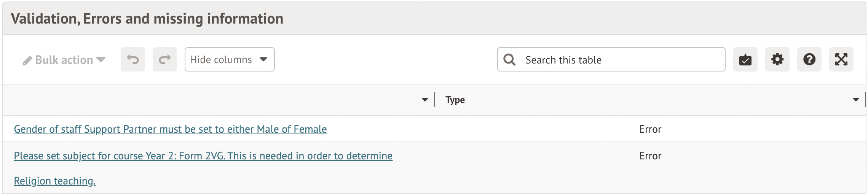Expand the Bulk action caret arrow
The height and width of the screenshot is (194, 868).
pos(101,59)
